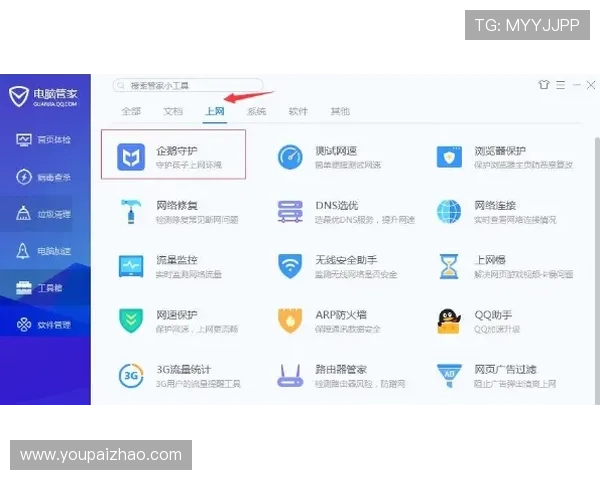Switch to the 文档 tab

coord(173,111)
